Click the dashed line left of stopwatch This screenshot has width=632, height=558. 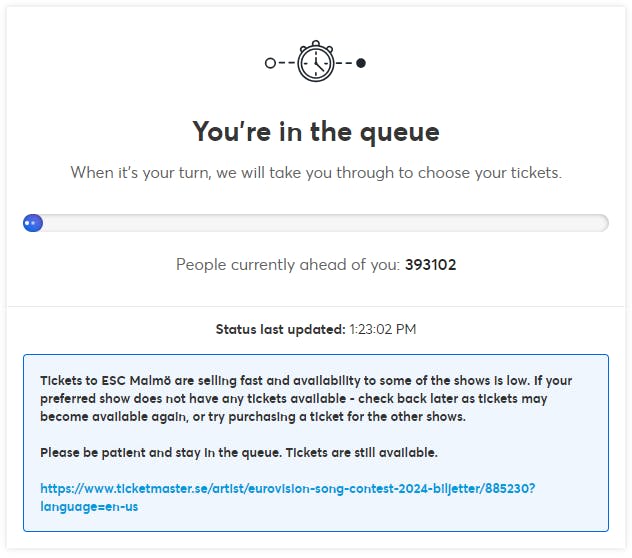point(286,63)
